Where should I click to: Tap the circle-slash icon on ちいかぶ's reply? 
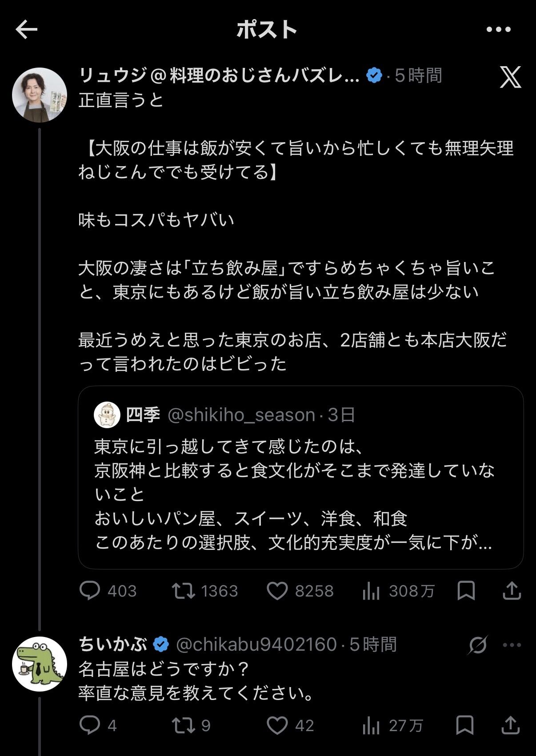coord(477,645)
